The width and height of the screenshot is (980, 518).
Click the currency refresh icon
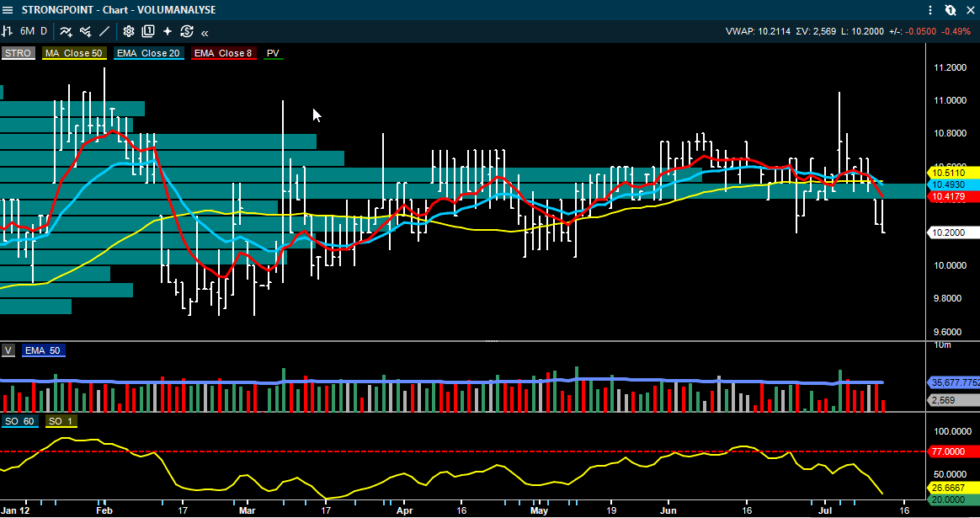pyautogui.click(x=186, y=30)
